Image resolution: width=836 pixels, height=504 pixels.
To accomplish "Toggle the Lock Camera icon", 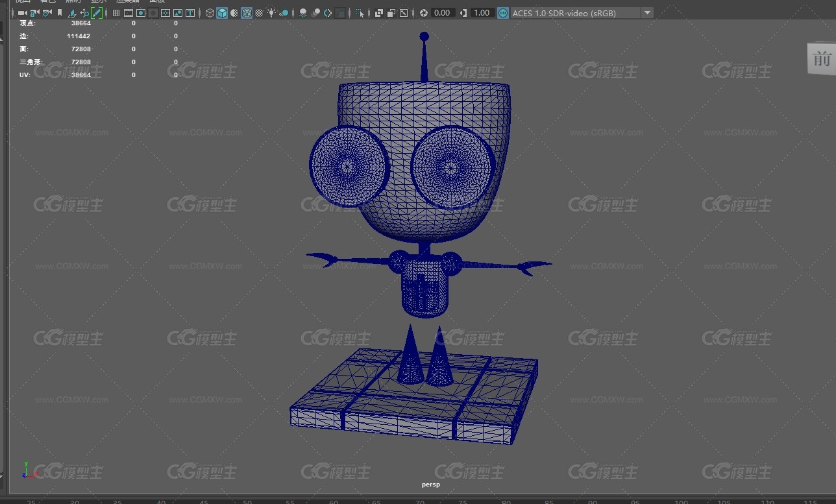I will click(34, 13).
